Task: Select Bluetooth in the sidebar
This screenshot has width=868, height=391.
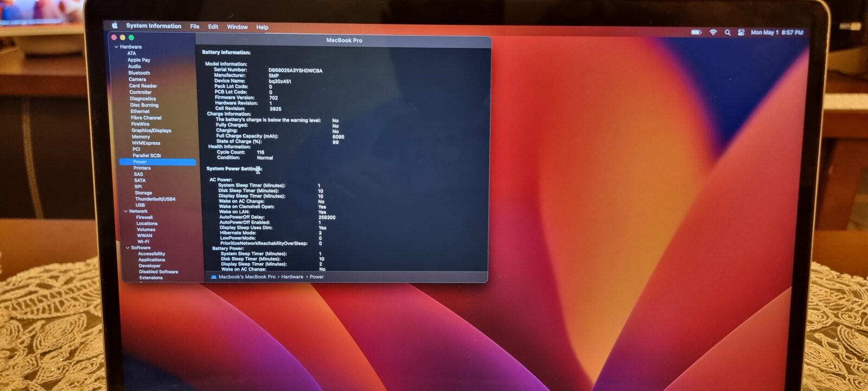Action: [x=139, y=73]
